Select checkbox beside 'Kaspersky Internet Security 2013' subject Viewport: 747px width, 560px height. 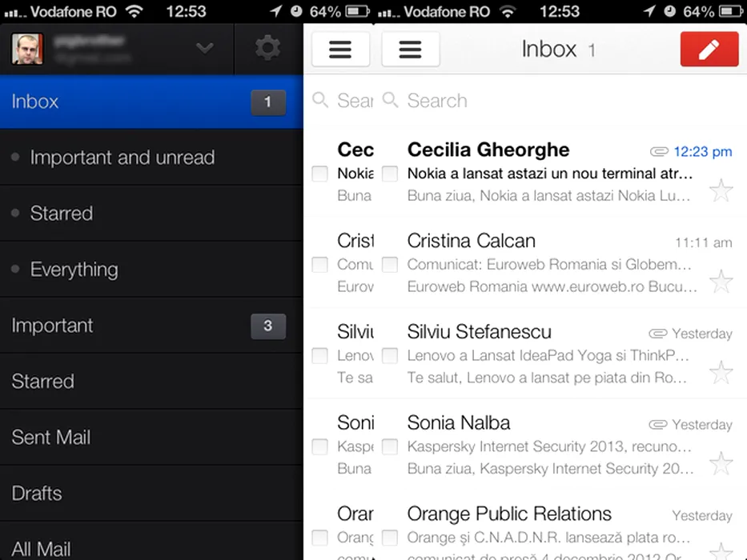click(390, 446)
